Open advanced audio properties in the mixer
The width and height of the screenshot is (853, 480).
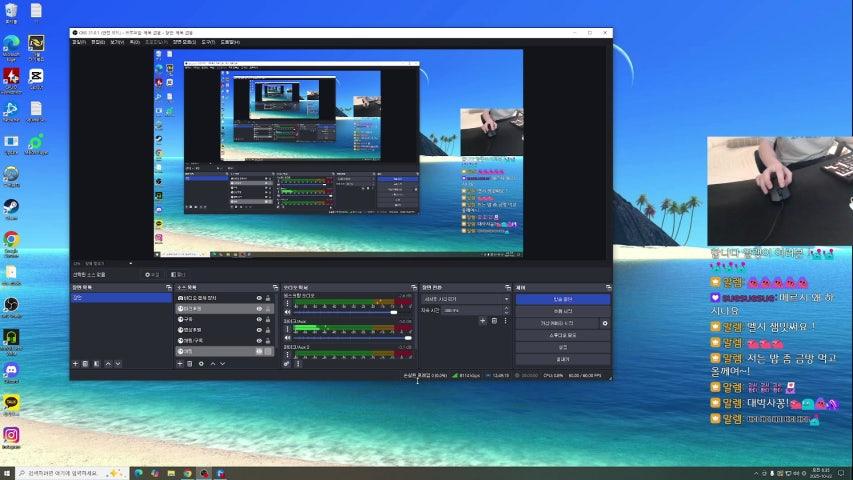coord(286,364)
